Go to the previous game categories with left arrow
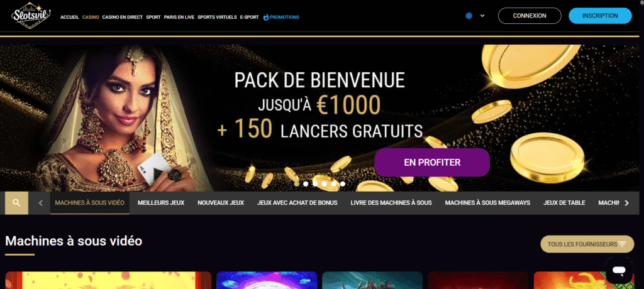644x289 pixels. coord(40,203)
